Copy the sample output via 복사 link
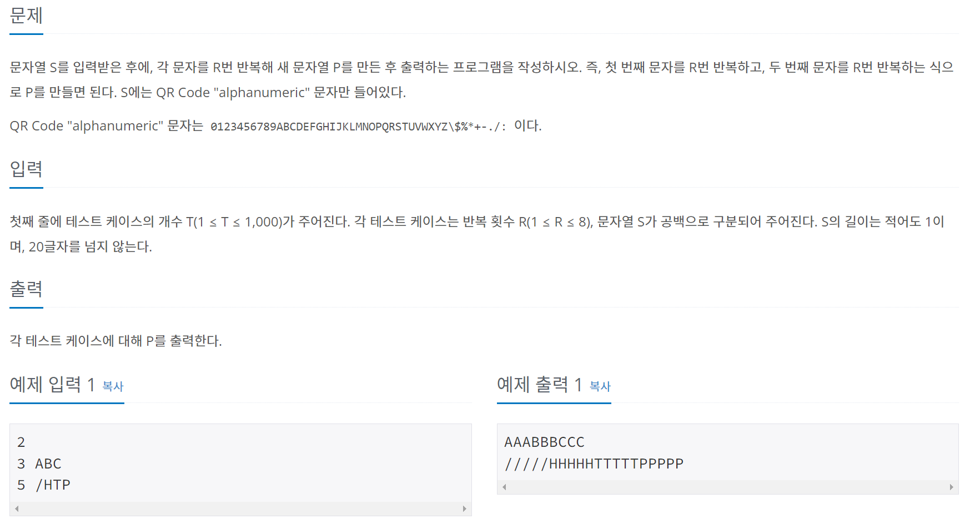This screenshot has height=529, width=980. click(600, 386)
